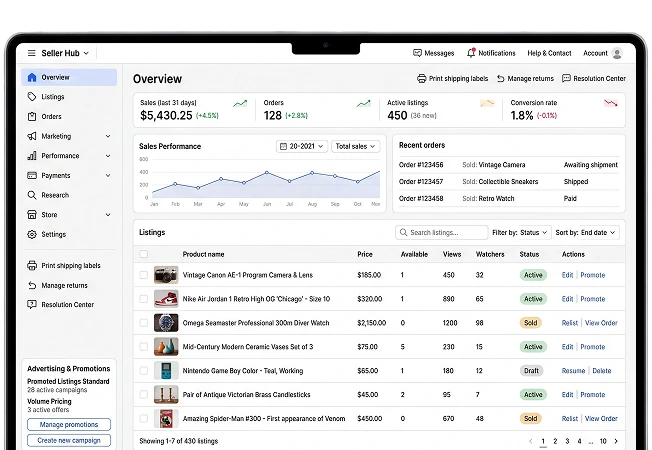Click the header printer icon for shipping labels
Image resolution: width=652 pixels, height=450 pixels.
tap(422, 79)
